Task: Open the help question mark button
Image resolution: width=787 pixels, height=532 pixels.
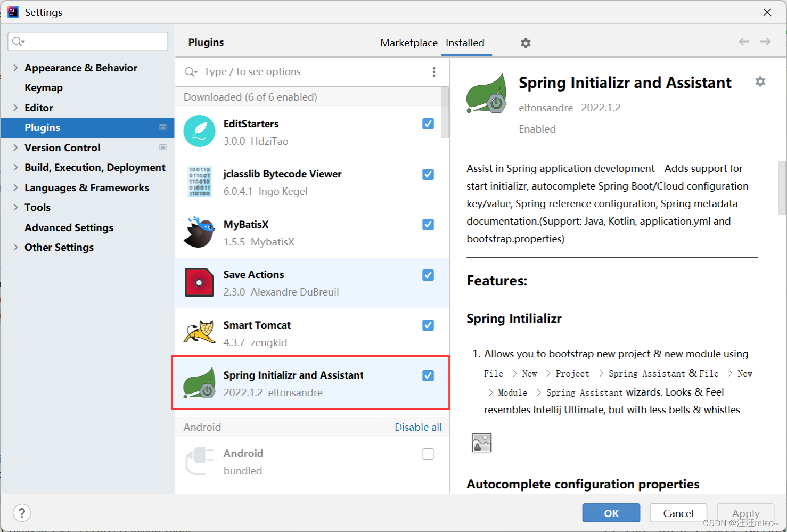Action: point(21,513)
